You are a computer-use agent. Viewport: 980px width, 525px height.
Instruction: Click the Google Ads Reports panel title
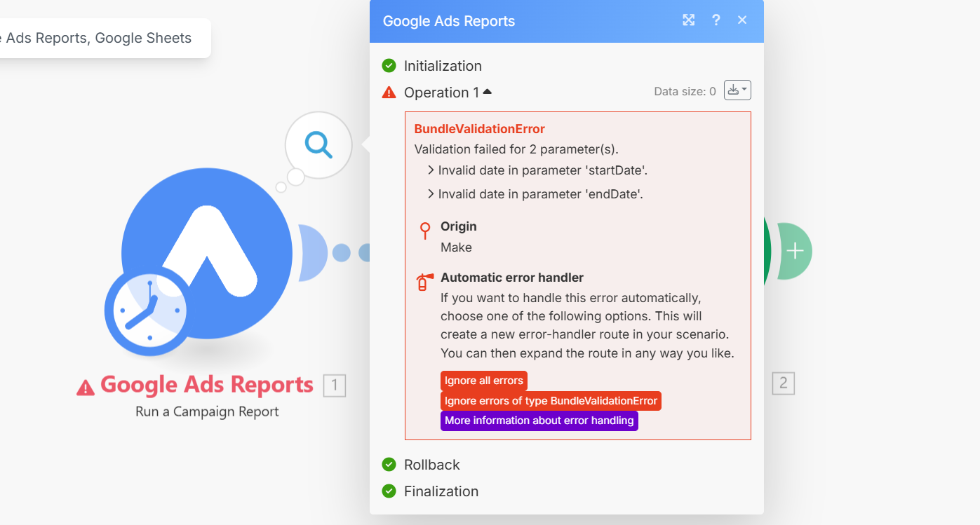449,21
